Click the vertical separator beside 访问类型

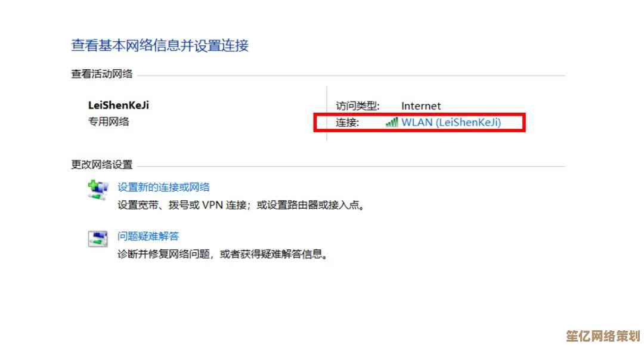327,113
